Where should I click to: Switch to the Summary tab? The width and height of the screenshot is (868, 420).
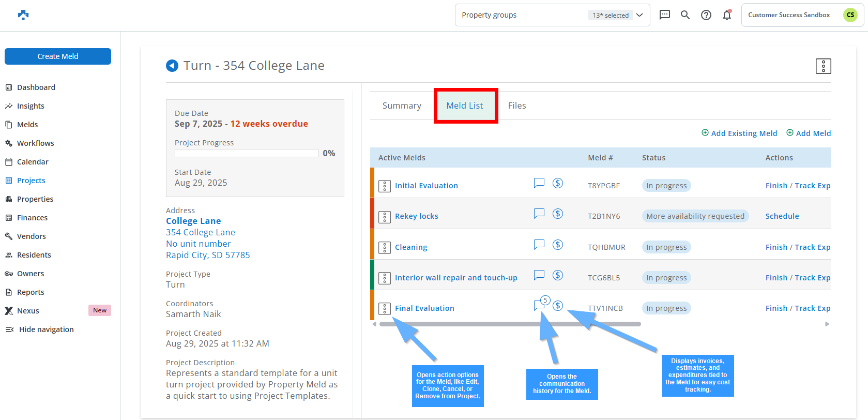click(402, 106)
